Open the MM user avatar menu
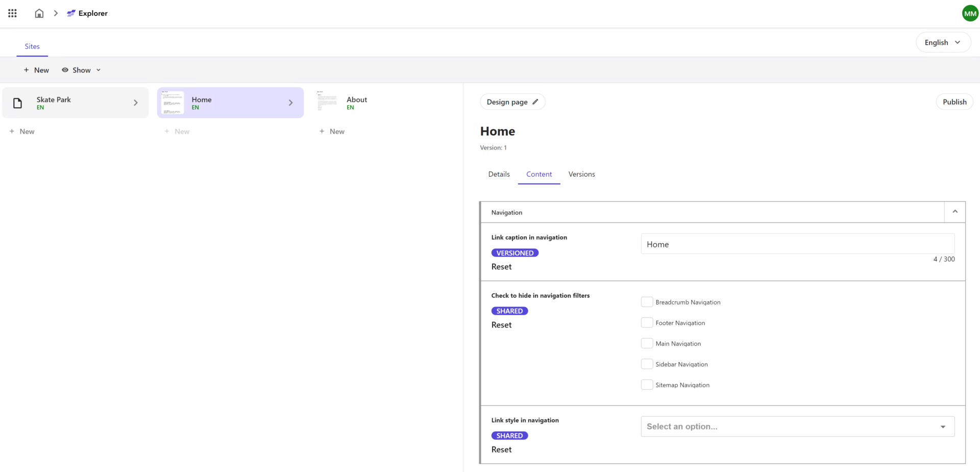Viewport: 980px width, 472px height. tap(969, 13)
